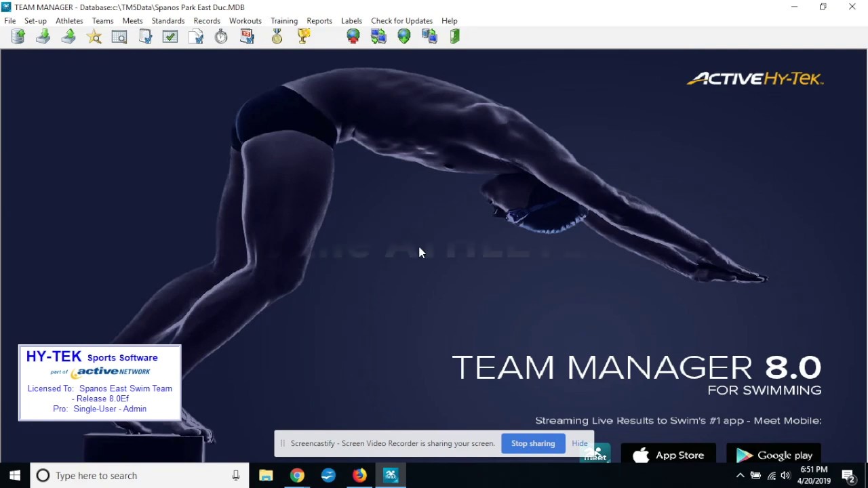Click the globe with green arrow icon
This screenshot has height=488, width=868.
click(x=404, y=37)
